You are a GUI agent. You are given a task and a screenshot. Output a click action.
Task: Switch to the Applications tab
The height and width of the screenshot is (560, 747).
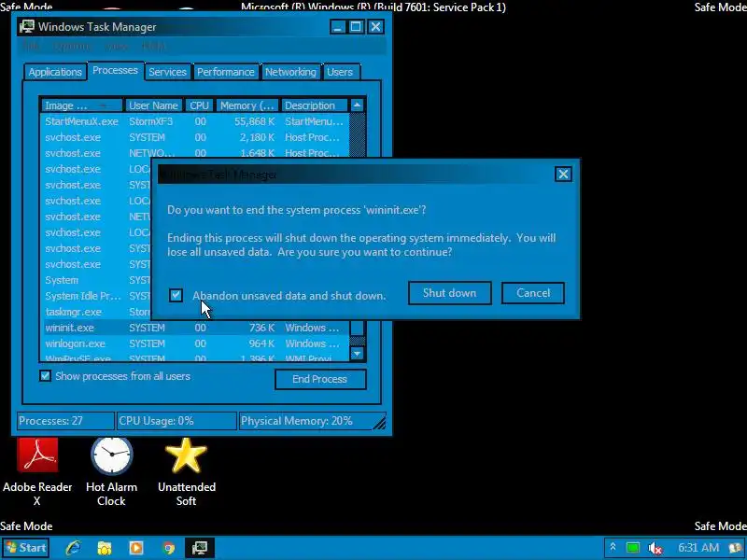click(55, 72)
